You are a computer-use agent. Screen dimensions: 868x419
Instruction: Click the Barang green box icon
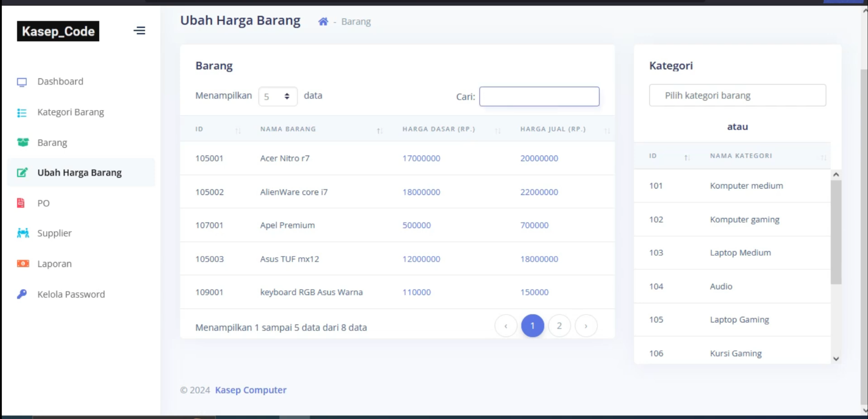(x=23, y=142)
